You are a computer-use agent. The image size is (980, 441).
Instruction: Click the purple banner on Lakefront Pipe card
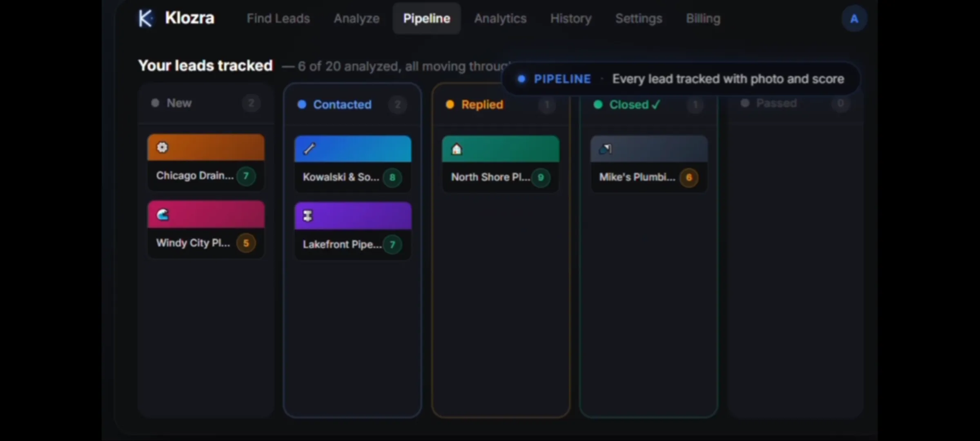coord(353,216)
